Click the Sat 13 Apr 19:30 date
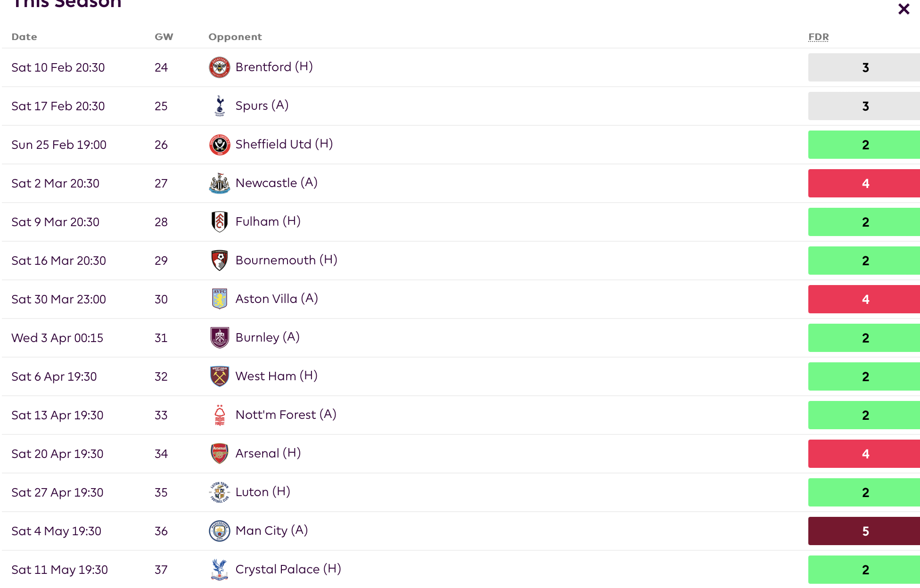Image resolution: width=920 pixels, height=588 pixels. pos(57,415)
